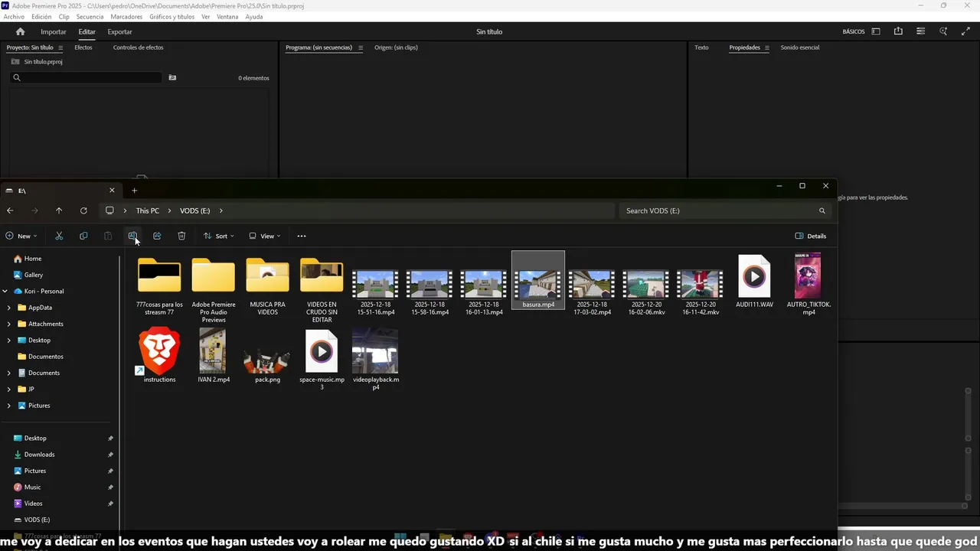Click the Cut scissors icon in Explorer
Viewport: 980px width, 551px height.
tap(59, 236)
